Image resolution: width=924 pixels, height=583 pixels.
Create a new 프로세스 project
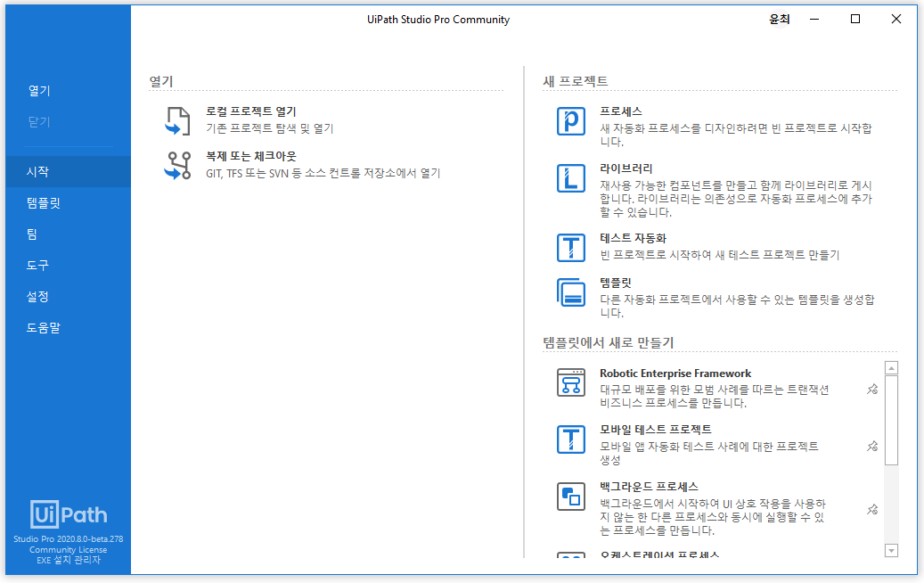pyautogui.click(x=621, y=111)
